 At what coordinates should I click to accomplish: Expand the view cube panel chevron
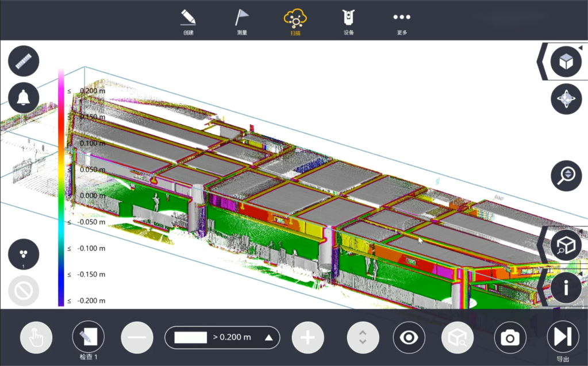pyautogui.click(x=542, y=61)
